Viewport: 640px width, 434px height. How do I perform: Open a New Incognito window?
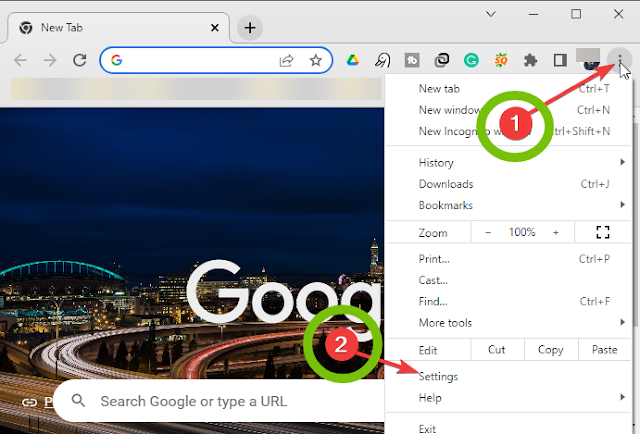508,131
